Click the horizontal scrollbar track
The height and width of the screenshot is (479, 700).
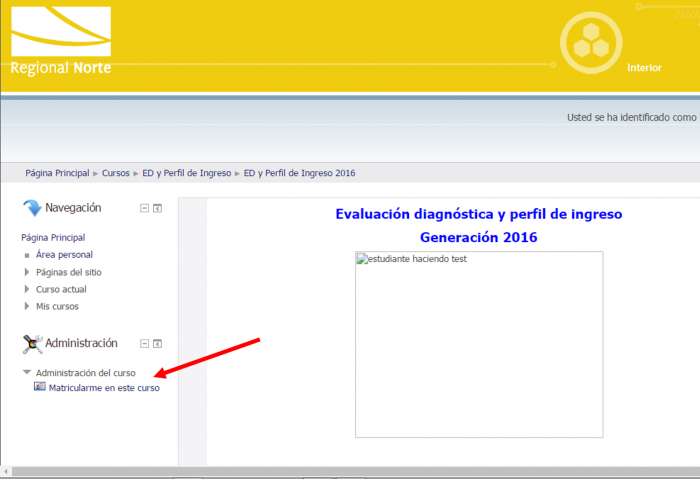click(x=356, y=471)
